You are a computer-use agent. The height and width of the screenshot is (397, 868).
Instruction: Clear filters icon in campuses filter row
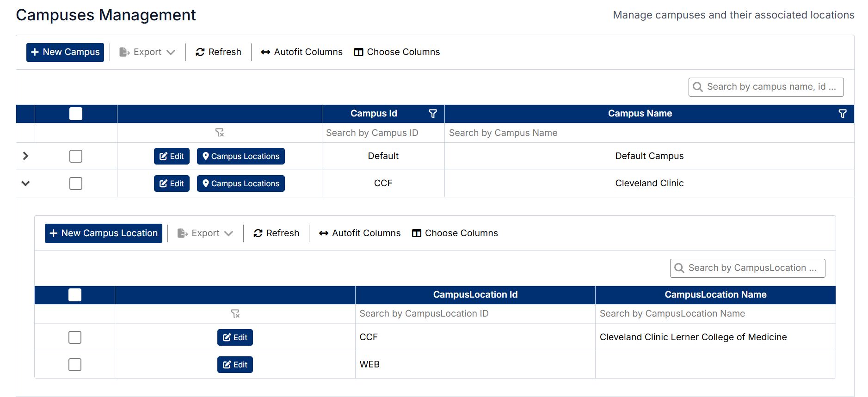[220, 133]
